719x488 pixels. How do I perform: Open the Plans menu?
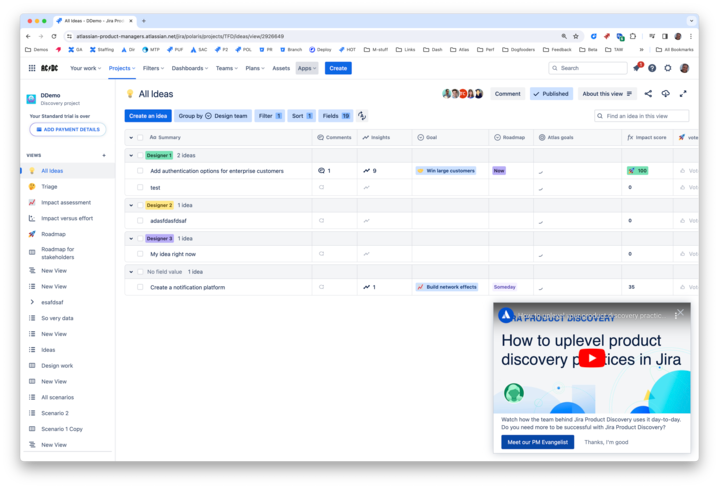pyautogui.click(x=254, y=68)
